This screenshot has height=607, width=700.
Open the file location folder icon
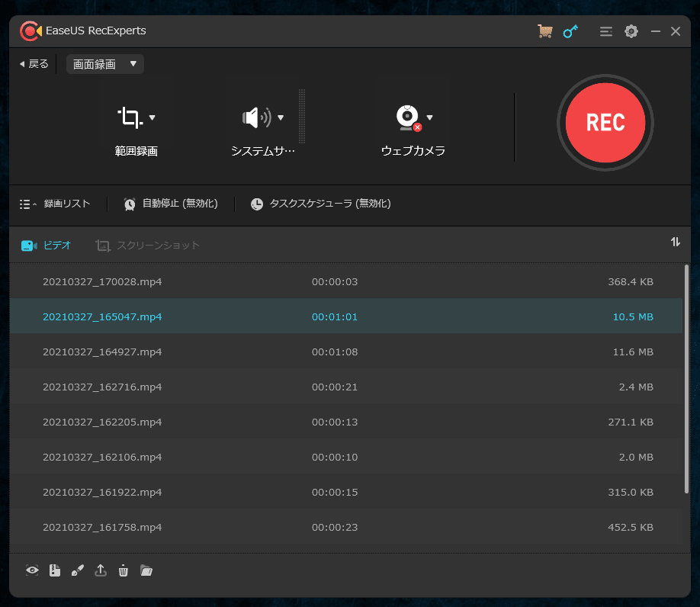click(x=146, y=570)
